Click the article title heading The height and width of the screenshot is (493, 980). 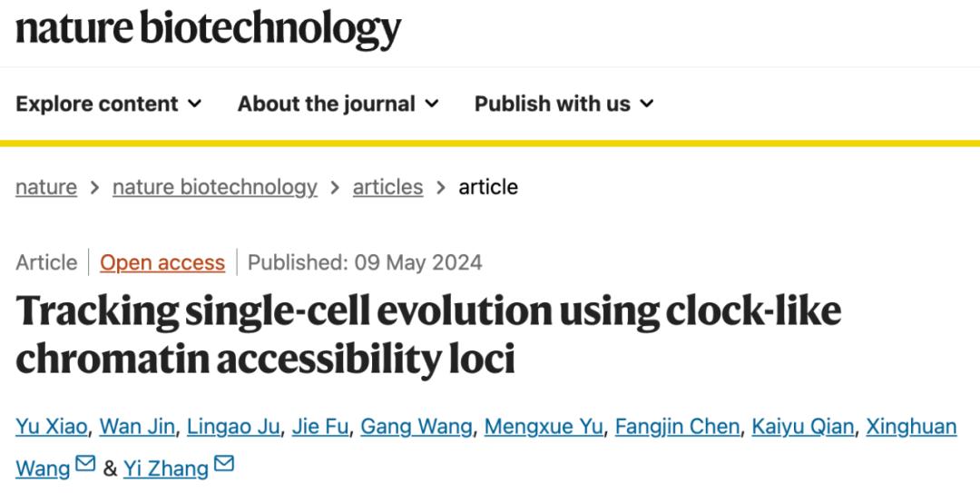pos(428,335)
